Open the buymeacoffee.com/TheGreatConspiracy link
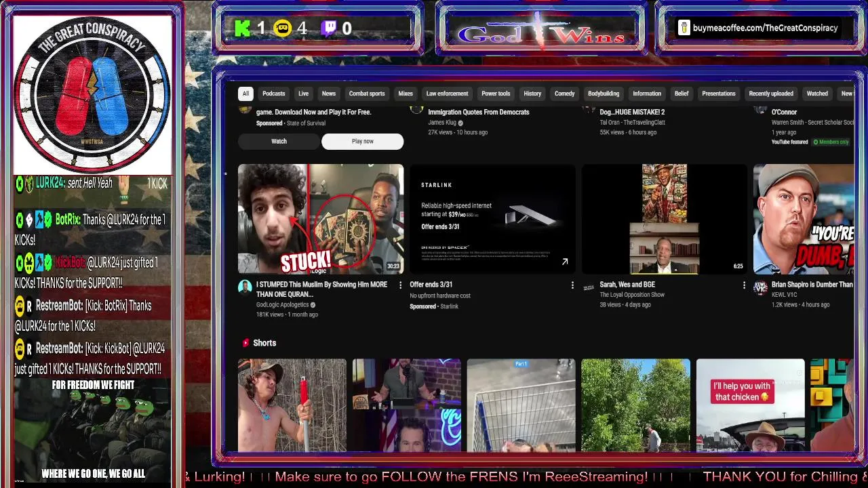 (765, 28)
